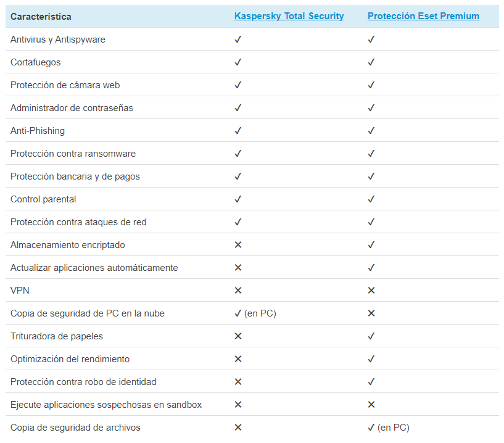Click Eset's checkmark for Trituradora de papeles
The width and height of the screenshot is (504, 443).
[x=371, y=336]
